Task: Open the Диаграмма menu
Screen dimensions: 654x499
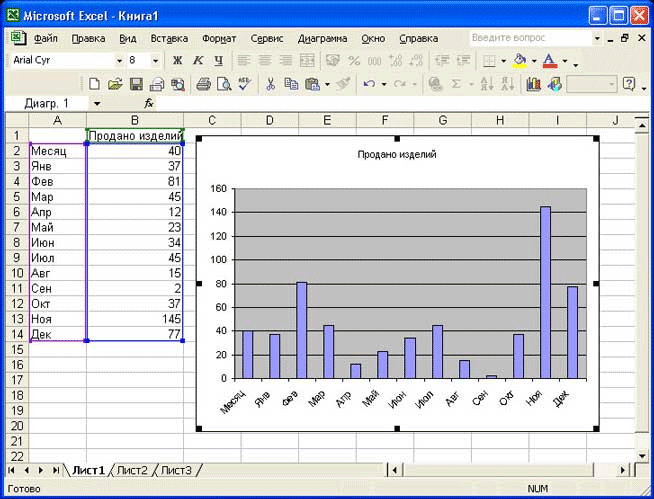Action: click(322, 38)
